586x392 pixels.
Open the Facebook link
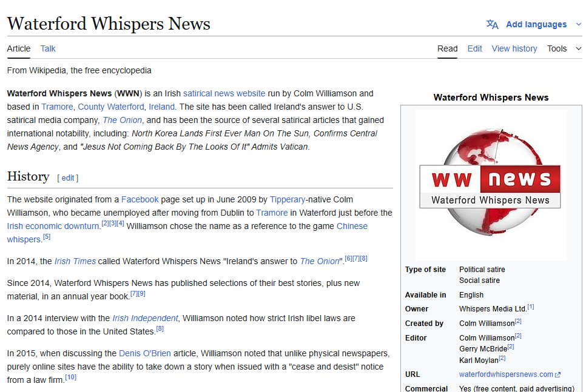pyautogui.click(x=140, y=199)
